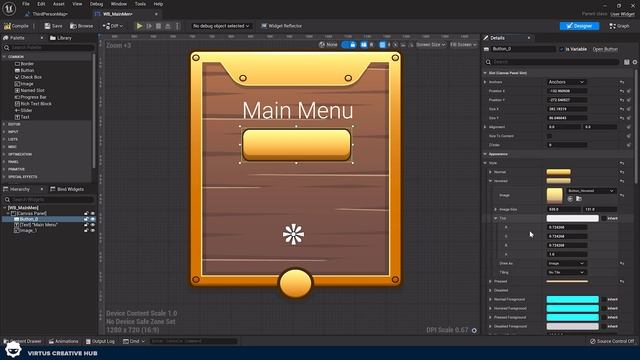This screenshot has width=640, height=360.
Task: Open the Output Log panel
Action: [x=100, y=341]
